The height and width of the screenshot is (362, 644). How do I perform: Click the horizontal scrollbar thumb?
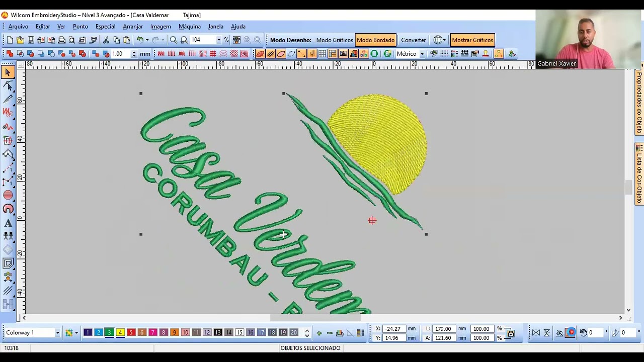click(x=315, y=318)
